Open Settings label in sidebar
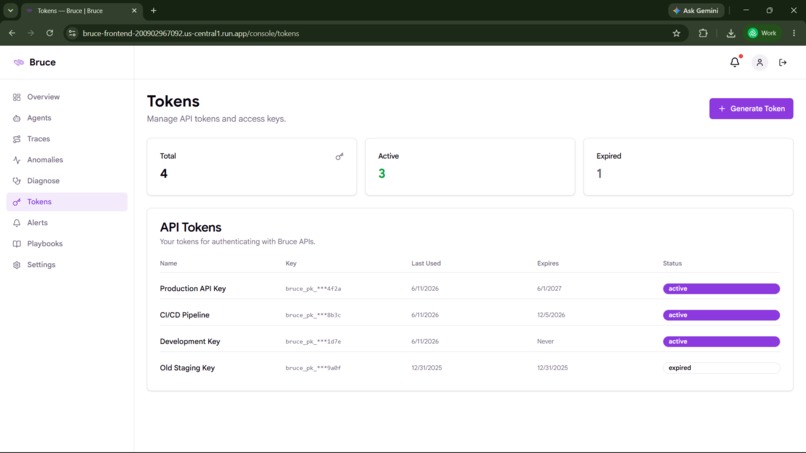This screenshot has width=806, height=453. (x=41, y=265)
